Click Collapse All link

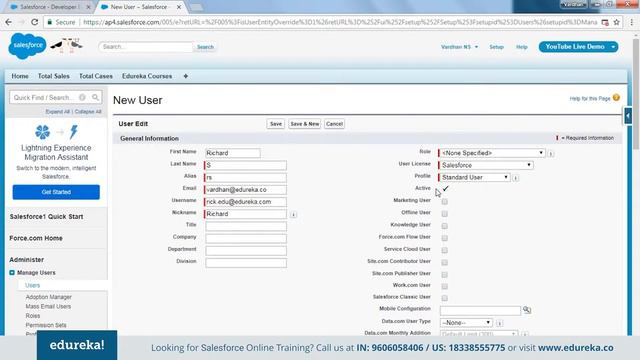[88, 111]
